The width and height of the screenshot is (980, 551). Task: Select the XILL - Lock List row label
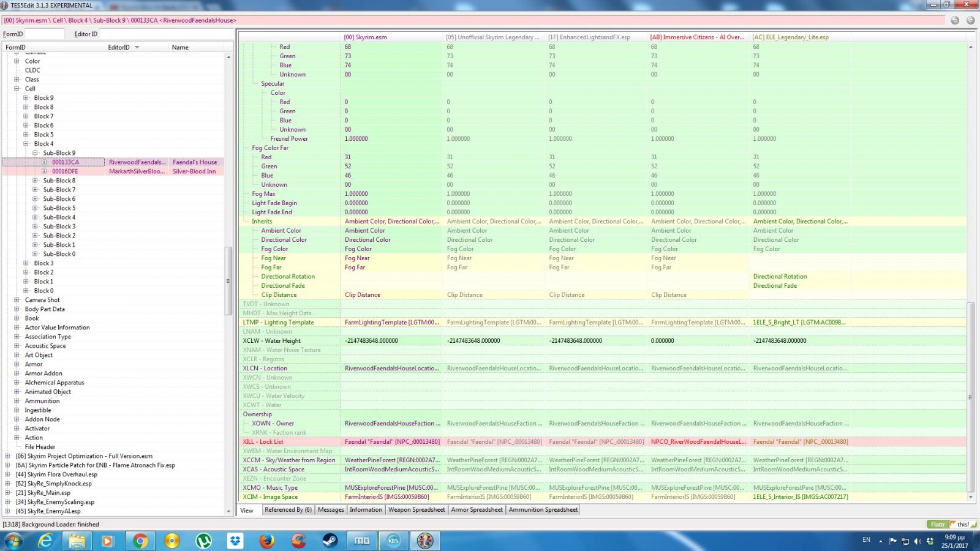click(263, 441)
